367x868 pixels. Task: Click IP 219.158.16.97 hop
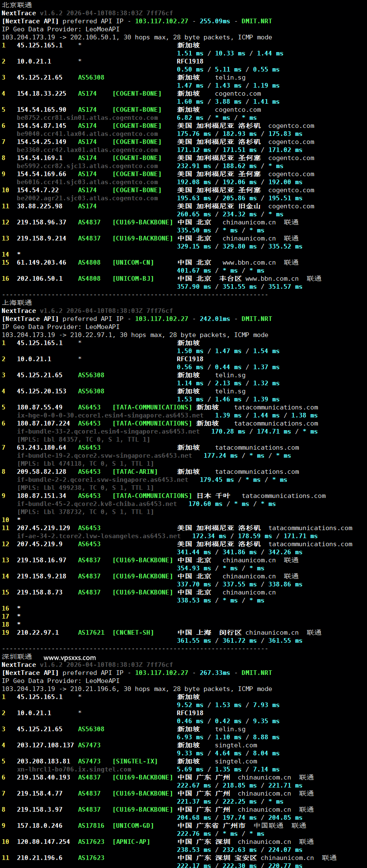coord(41,560)
